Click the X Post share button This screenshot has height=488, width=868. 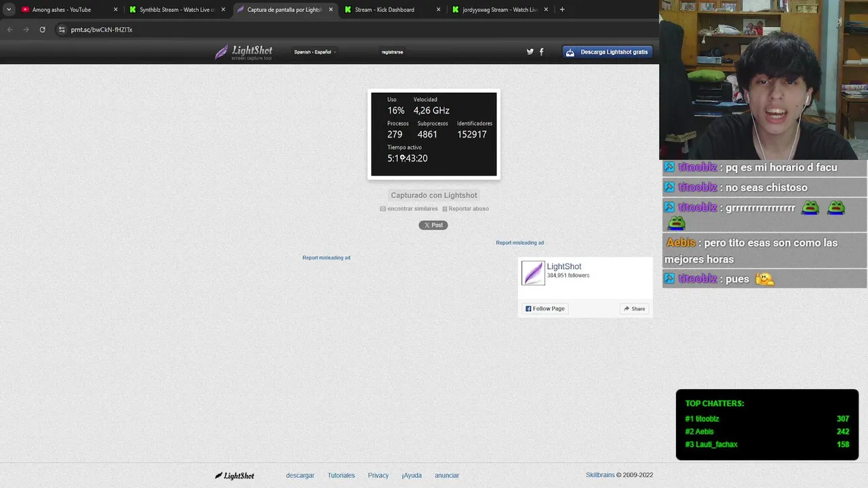(433, 225)
